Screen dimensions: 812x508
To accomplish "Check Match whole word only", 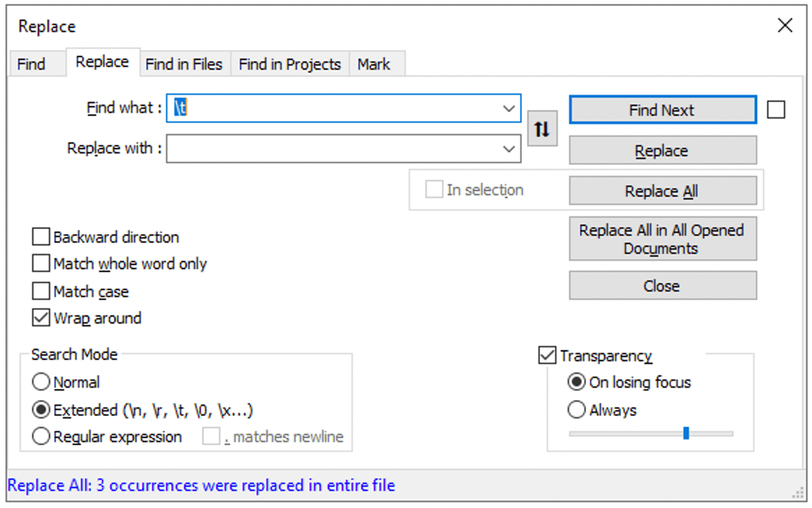I will (x=40, y=264).
